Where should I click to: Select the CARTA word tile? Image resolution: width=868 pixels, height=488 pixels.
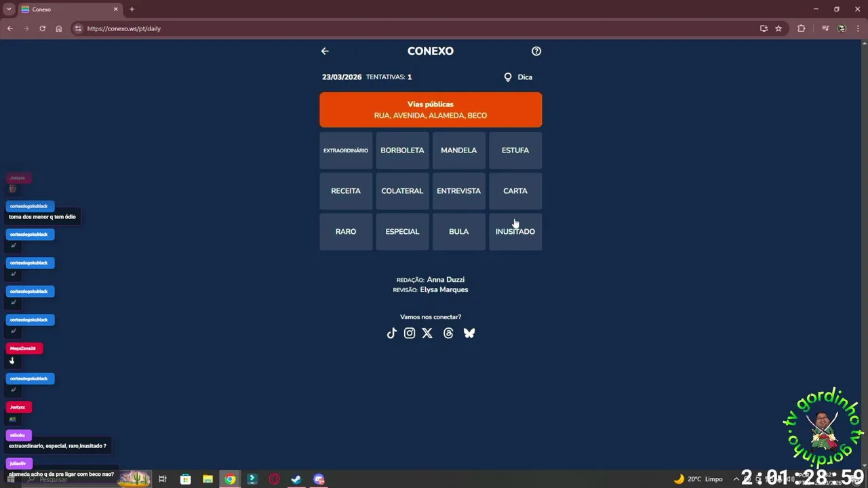(x=515, y=191)
